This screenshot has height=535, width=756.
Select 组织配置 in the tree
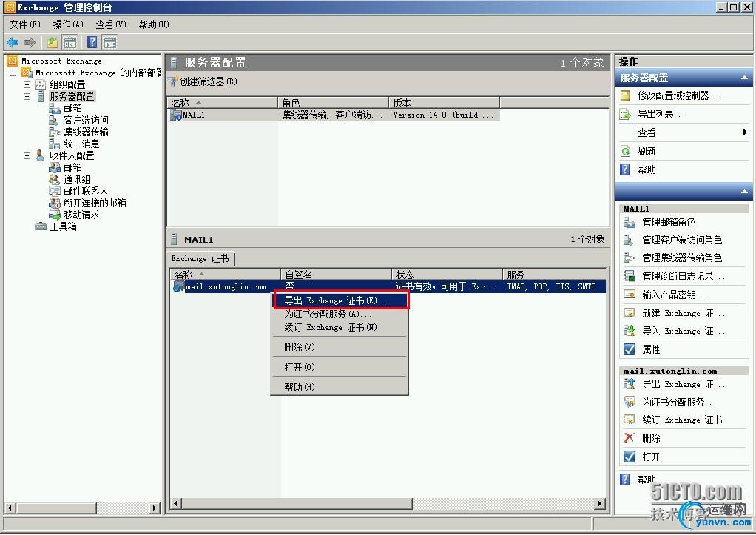pos(67,84)
